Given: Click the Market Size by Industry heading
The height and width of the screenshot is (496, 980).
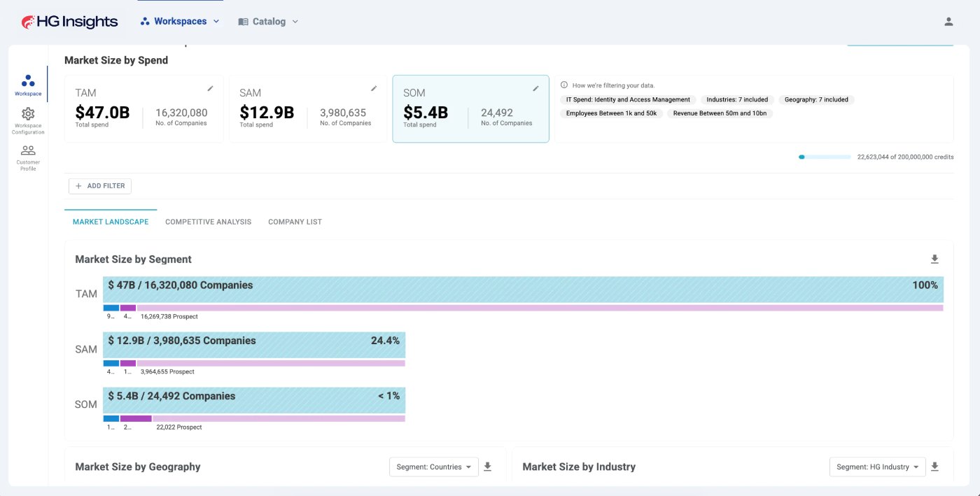Looking at the screenshot, I should [x=579, y=467].
